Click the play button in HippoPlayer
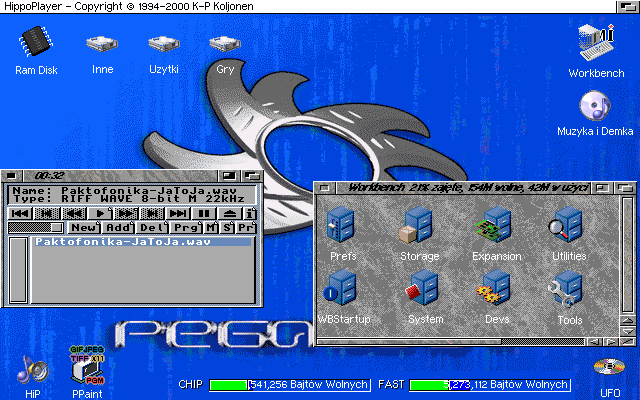The width and height of the screenshot is (640, 400). [100, 213]
